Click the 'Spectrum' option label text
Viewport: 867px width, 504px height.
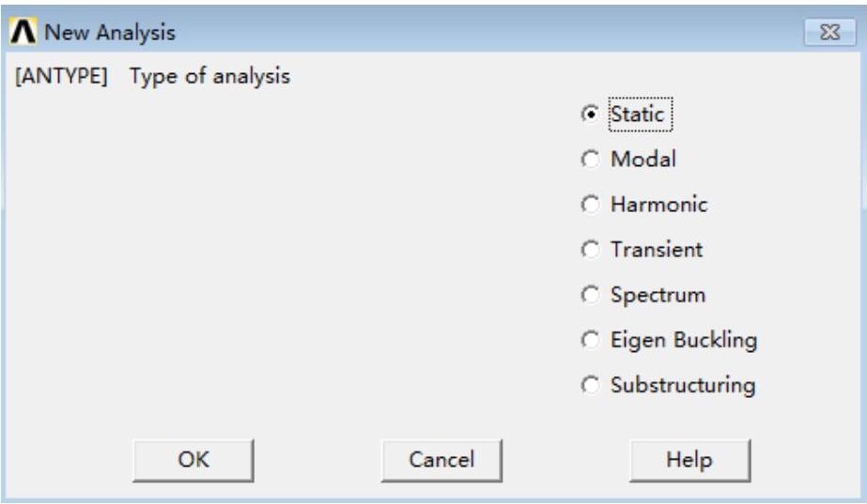[x=658, y=295]
